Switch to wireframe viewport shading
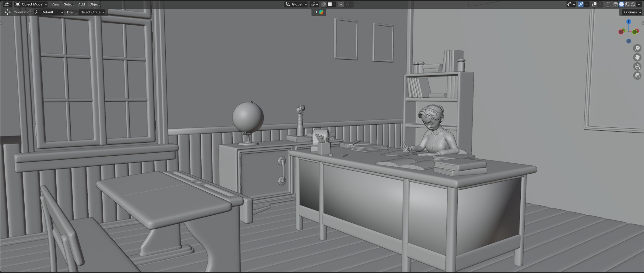The image size is (644, 273). click(x=616, y=4)
